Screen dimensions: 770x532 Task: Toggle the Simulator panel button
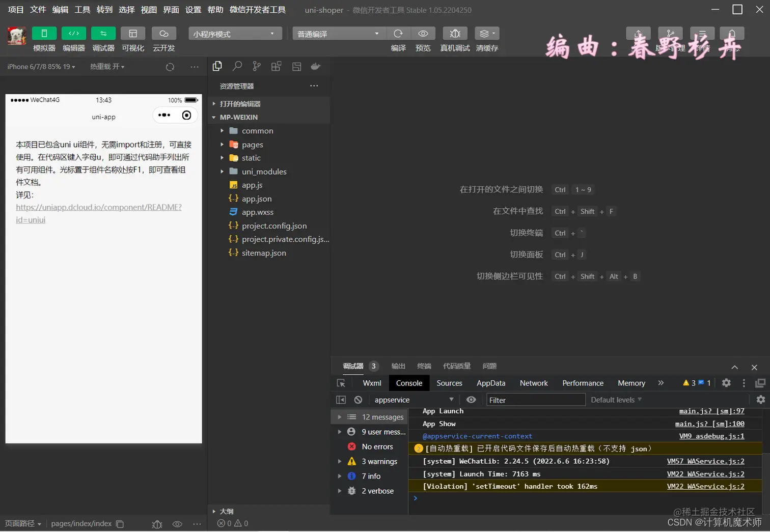point(44,33)
